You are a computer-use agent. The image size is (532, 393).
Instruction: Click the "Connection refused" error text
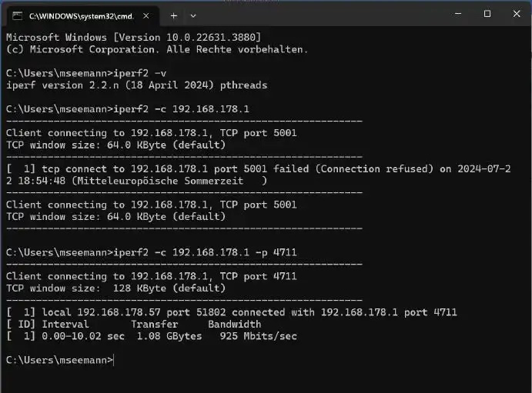pos(374,168)
